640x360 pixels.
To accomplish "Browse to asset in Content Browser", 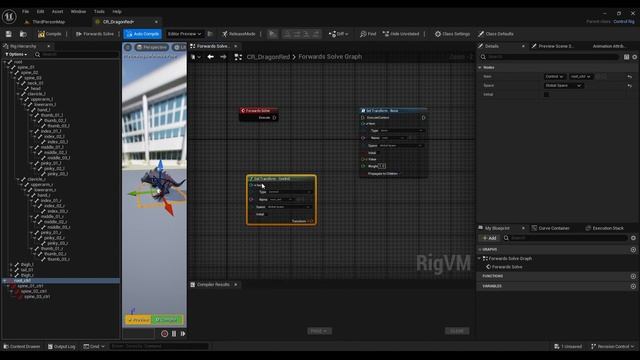I will (23, 34).
